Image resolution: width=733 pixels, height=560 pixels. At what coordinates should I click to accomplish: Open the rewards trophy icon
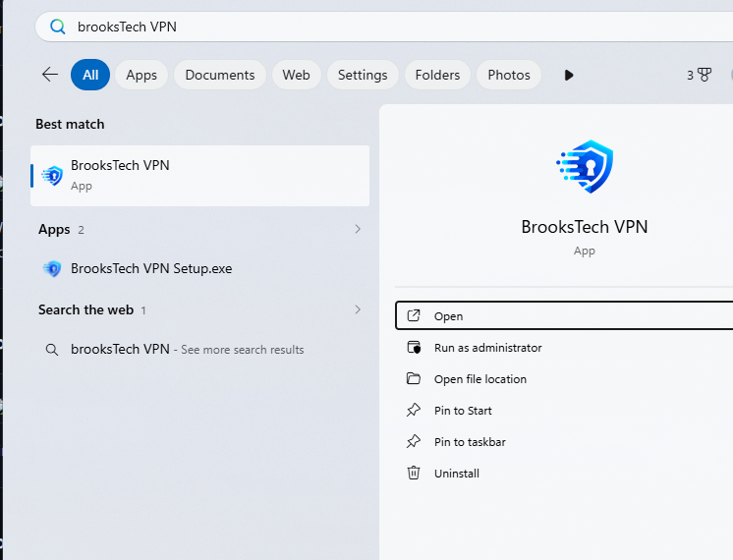[705, 75]
